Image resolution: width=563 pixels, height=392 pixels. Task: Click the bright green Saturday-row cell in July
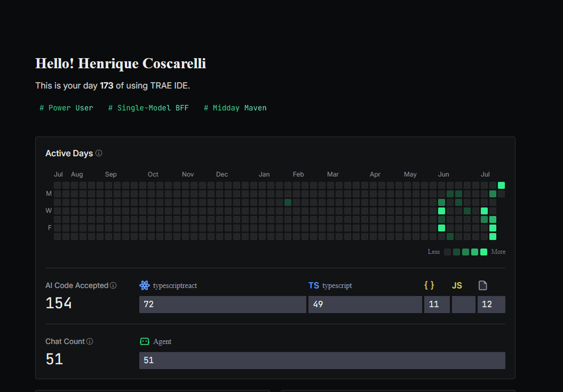point(493,237)
